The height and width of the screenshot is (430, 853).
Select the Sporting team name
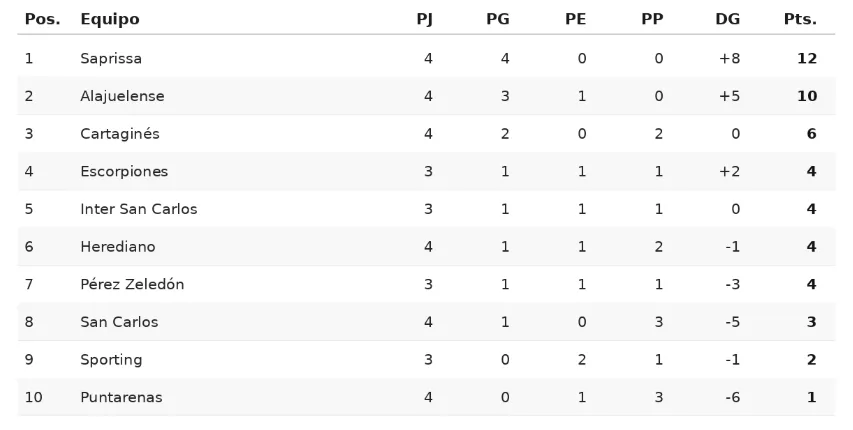(x=112, y=360)
